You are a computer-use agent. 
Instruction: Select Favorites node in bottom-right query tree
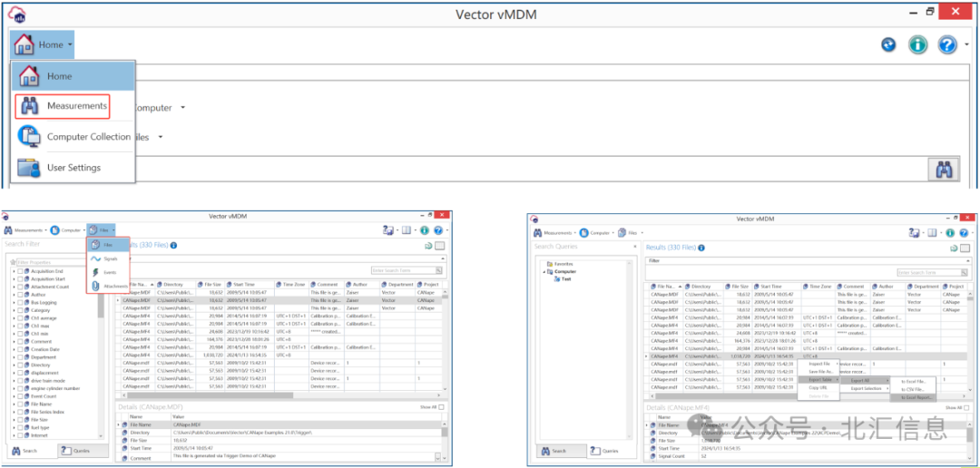[x=559, y=264]
